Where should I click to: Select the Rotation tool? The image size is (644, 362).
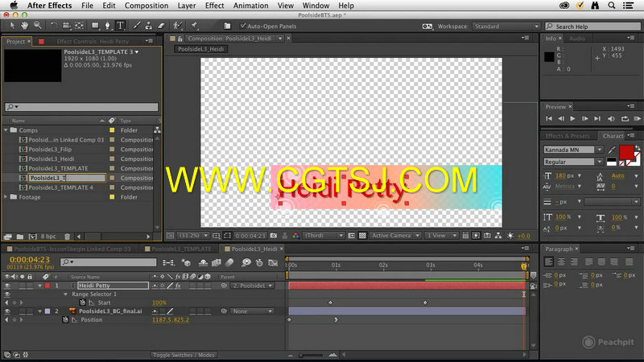[53, 26]
